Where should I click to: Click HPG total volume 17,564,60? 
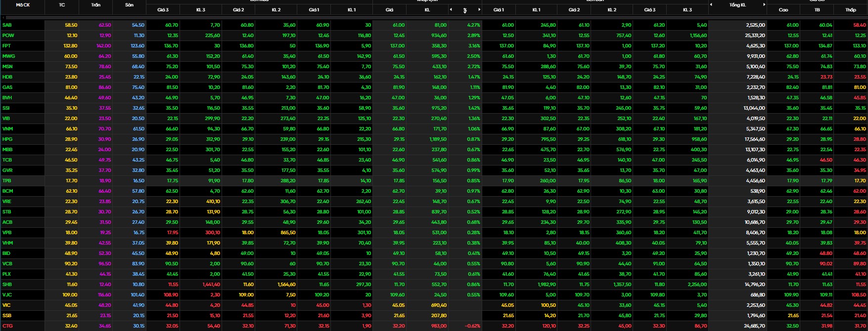pos(755,139)
